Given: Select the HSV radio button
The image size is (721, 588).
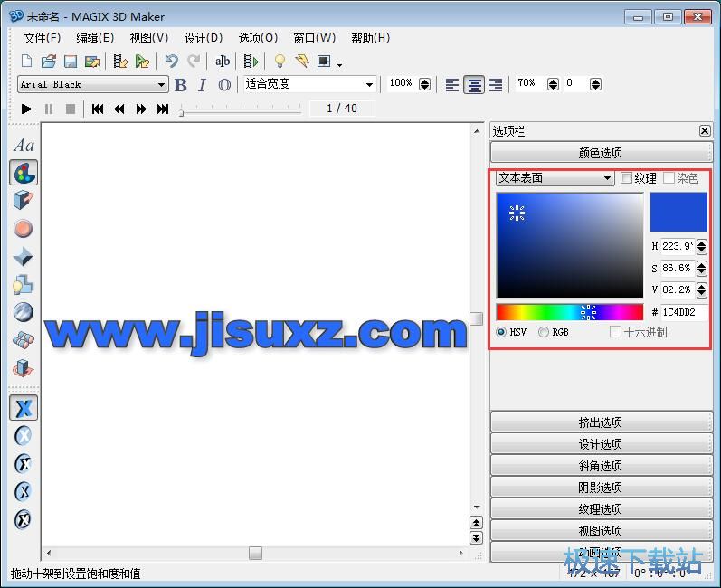Looking at the screenshot, I should [501, 331].
